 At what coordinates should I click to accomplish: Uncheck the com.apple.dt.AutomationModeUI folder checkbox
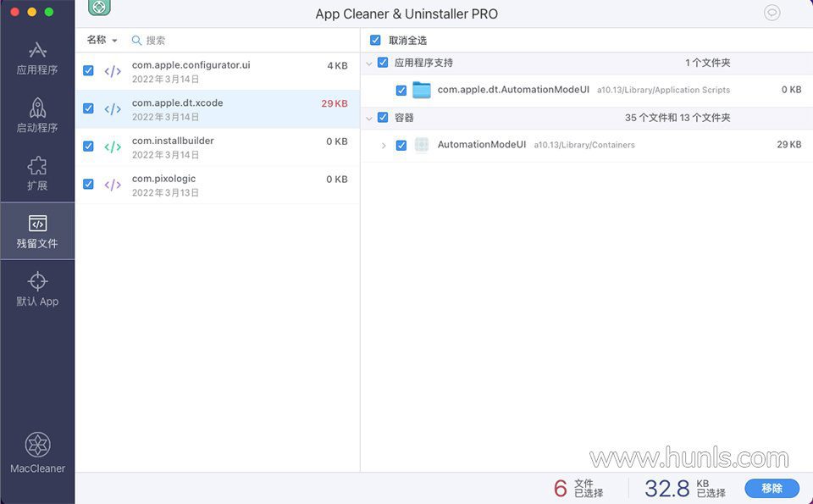click(401, 91)
